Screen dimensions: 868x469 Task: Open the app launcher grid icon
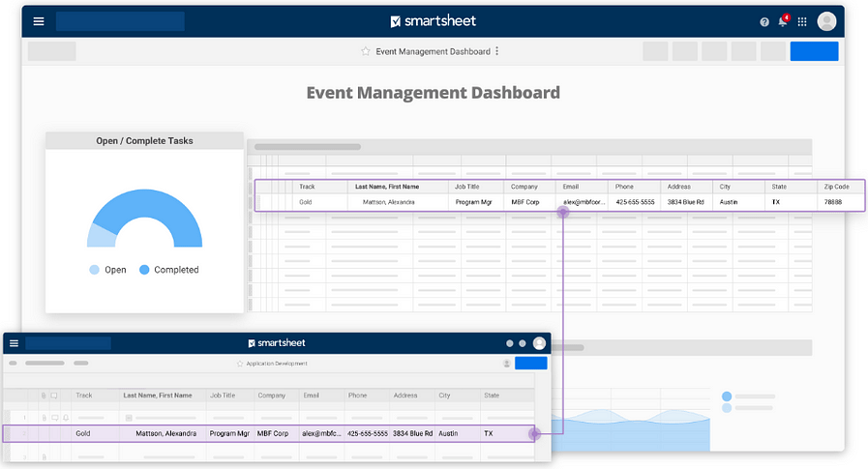click(x=802, y=22)
